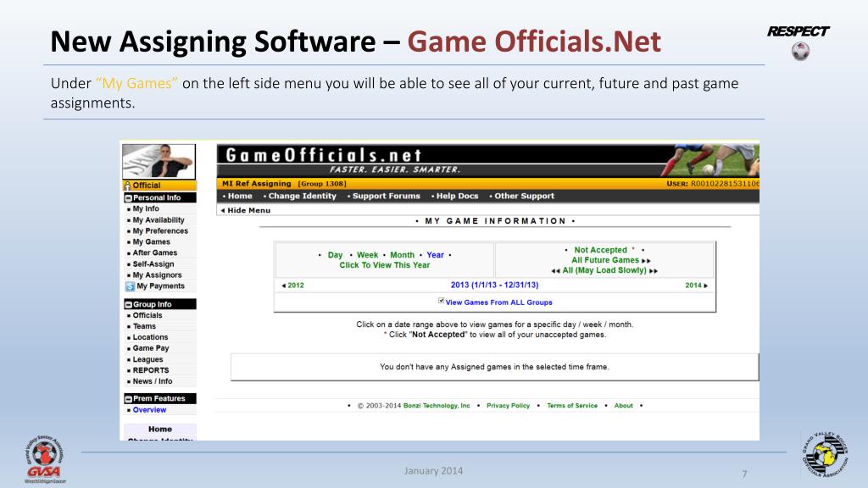Open News / Info in sidebar
This screenshot has height=488, width=868.
click(x=153, y=381)
